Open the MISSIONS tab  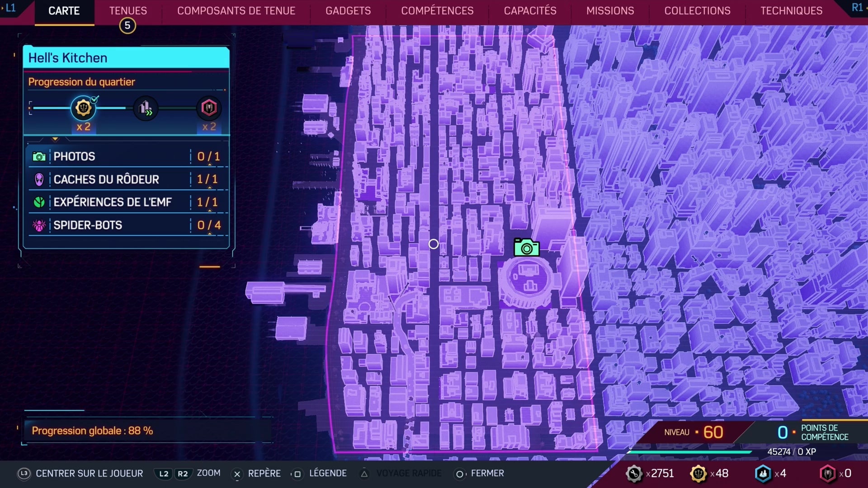point(610,11)
